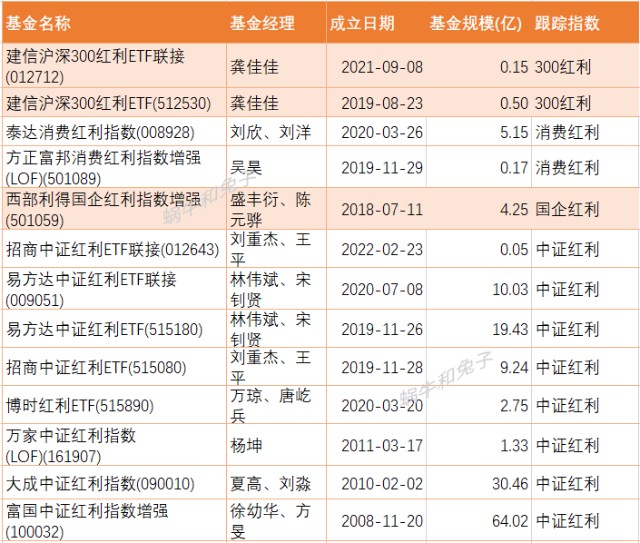
Task: Click fund size value 64.02
Action: pos(511,521)
